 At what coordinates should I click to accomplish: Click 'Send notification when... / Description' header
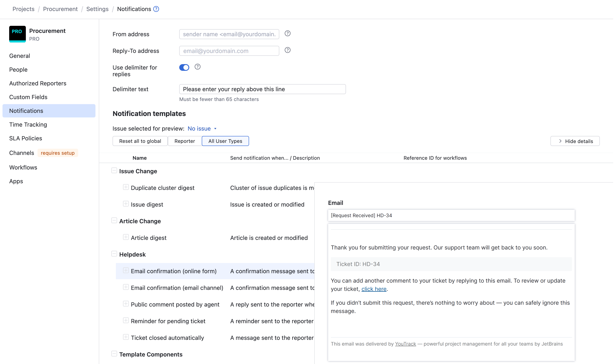point(275,158)
